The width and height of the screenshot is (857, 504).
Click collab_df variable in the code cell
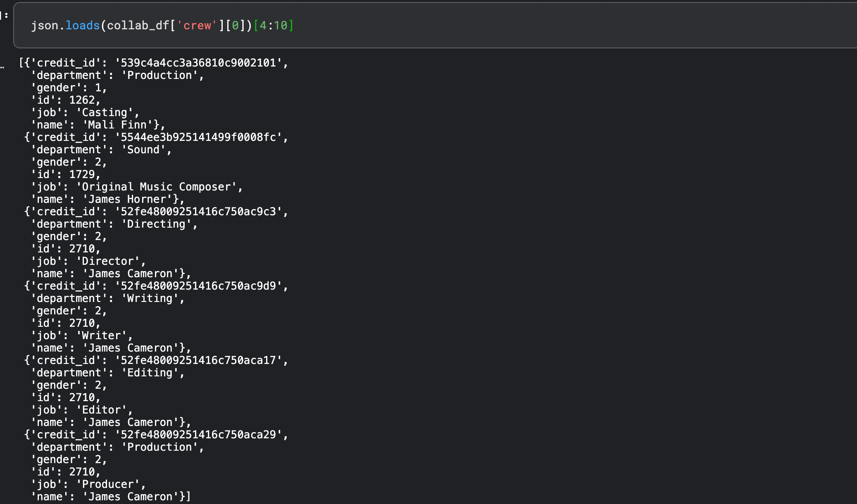[138, 26]
